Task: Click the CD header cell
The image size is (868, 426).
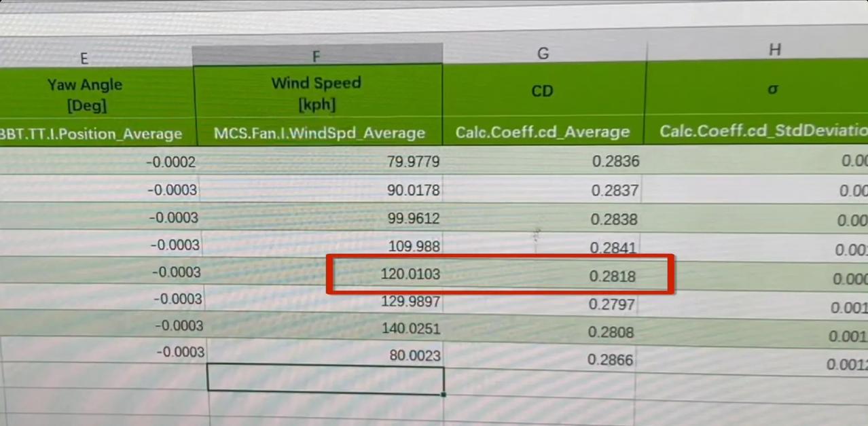Action: (543, 91)
